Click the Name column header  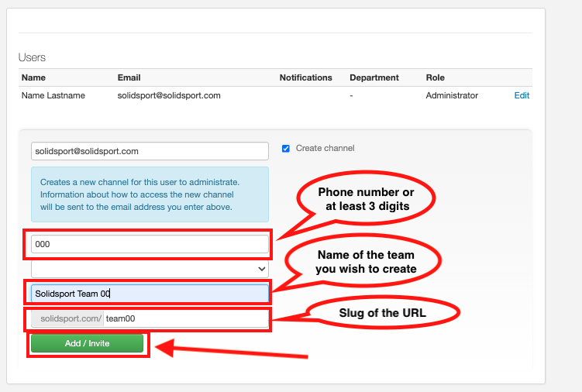point(34,77)
